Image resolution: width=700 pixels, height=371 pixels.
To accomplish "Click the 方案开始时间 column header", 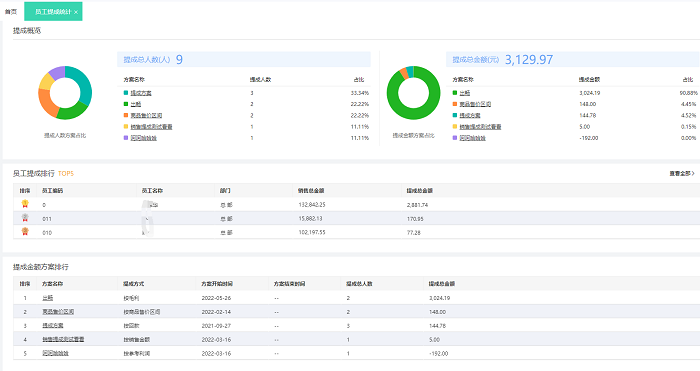I will 217,284.
